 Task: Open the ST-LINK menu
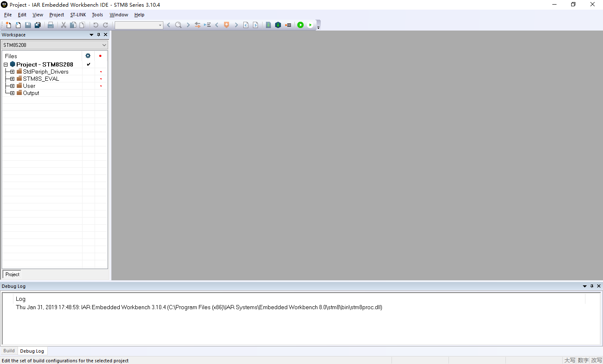tap(78, 15)
